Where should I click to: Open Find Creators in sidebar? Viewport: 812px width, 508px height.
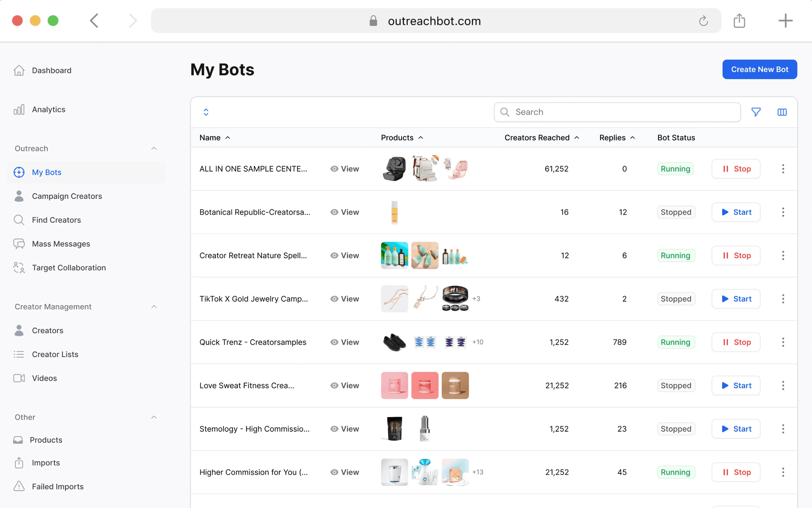click(56, 220)
